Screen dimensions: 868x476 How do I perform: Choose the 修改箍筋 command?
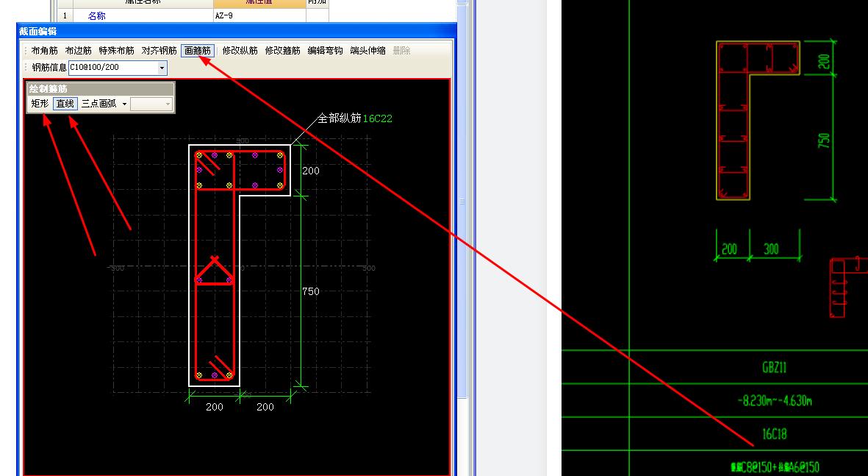click(282, 51)
